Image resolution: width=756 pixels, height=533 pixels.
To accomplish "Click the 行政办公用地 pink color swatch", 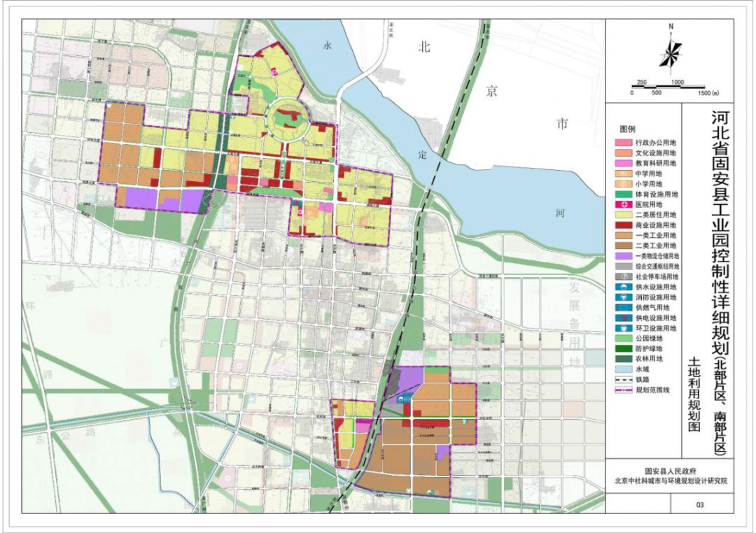I will [624, 143].
